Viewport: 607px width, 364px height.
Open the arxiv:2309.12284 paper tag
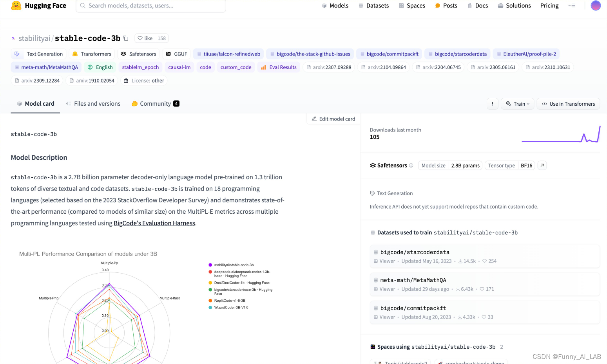pyautogui.click(x=37, y=81)
